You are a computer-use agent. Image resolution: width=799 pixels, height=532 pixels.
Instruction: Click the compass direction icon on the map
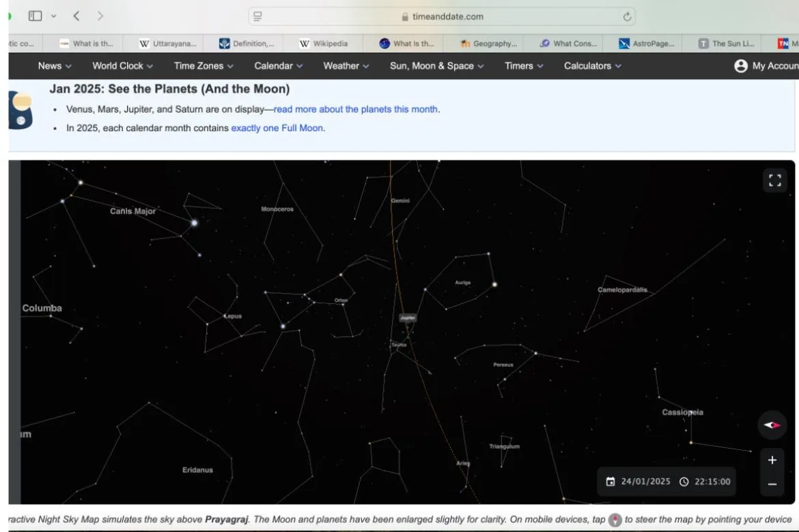(x=772, y=425)
